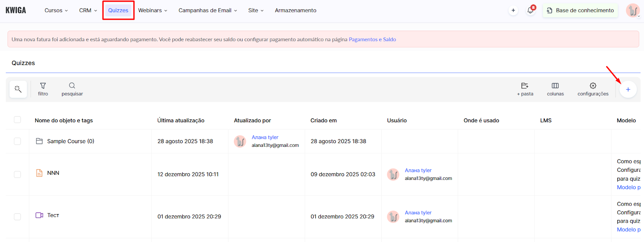Click the top bar plus icon
The height and width of the screenshot is (242, 644).
[513, 10]
